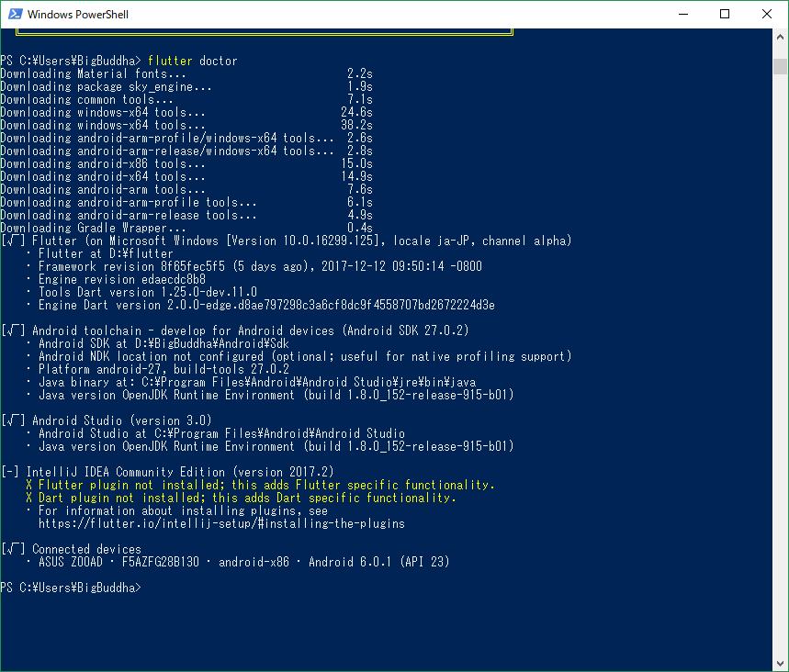Click 'Downloading android-x86 tools...' line
Screen dimensions: 789x672
point(186,163)
